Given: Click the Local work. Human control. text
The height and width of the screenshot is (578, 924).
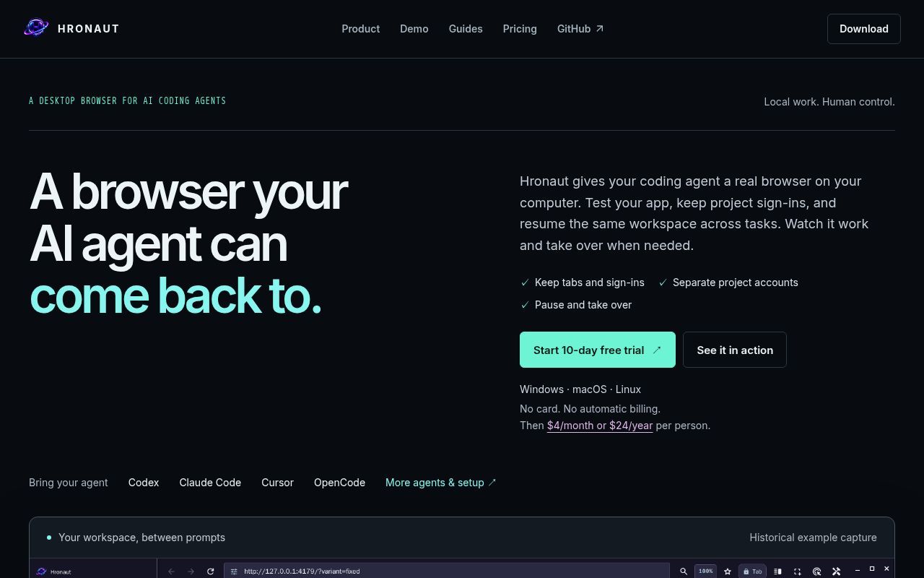Looking at the screenshot, I should pyautogui.click(x=829, y=102).
